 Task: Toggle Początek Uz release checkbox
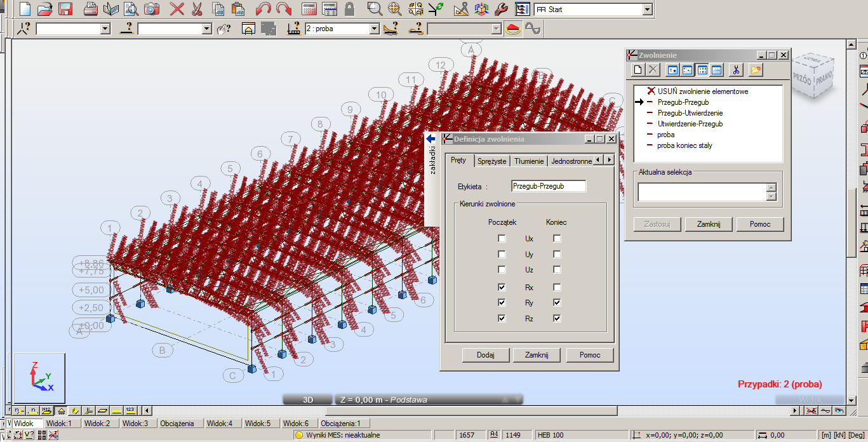[x=502, y=271]
